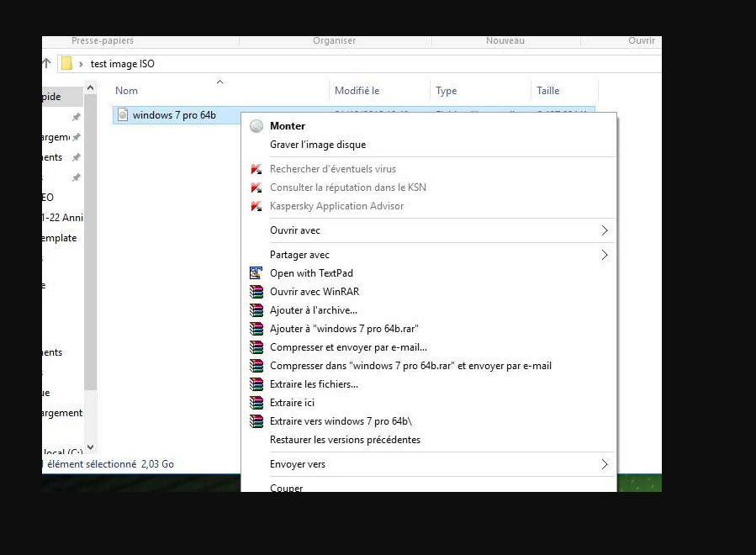This screenshot has height=555, width=756.
Task: Click the TextPad icon in the context menu
Action: [x=256, y=273]
